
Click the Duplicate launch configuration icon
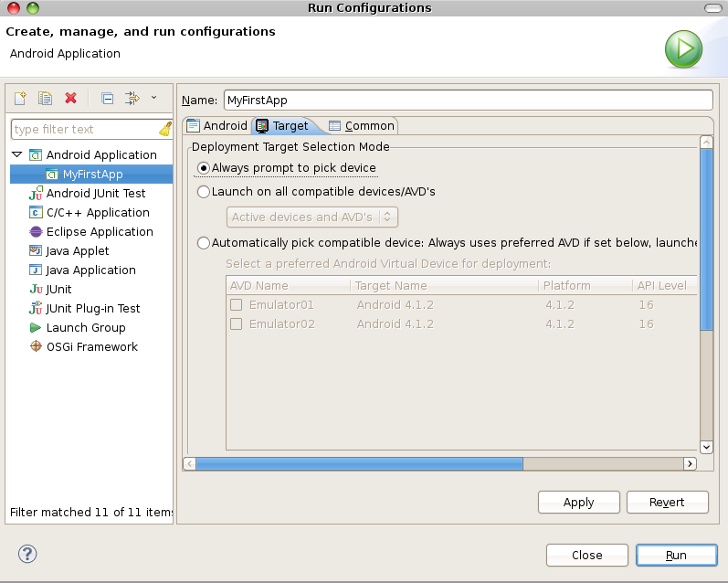[45, 99]
